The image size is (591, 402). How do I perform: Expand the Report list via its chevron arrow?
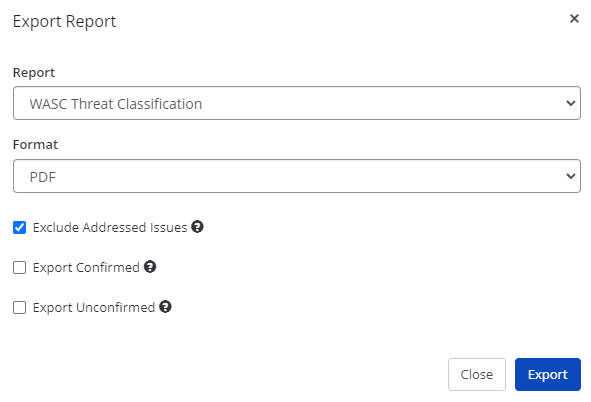click(571, 103)
